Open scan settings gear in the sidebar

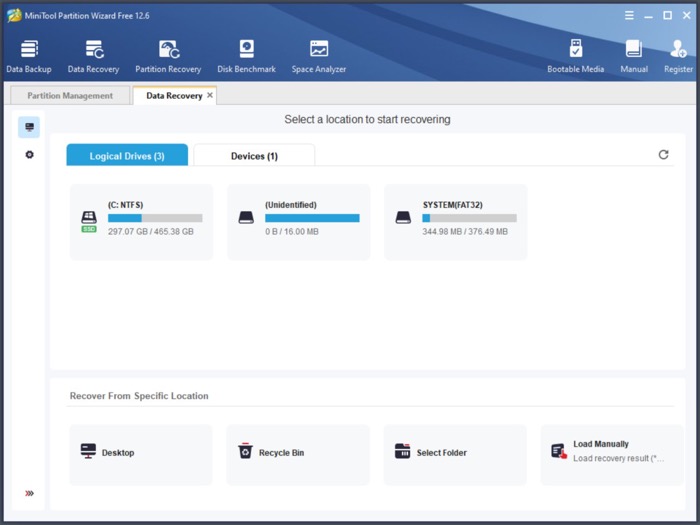coord(29,154)
